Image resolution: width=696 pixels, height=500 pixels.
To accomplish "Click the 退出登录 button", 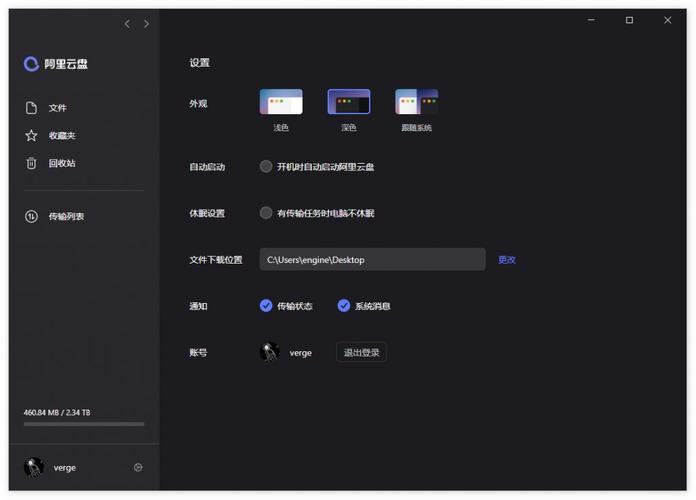I will pyautogui.click(x=361, y=352).
